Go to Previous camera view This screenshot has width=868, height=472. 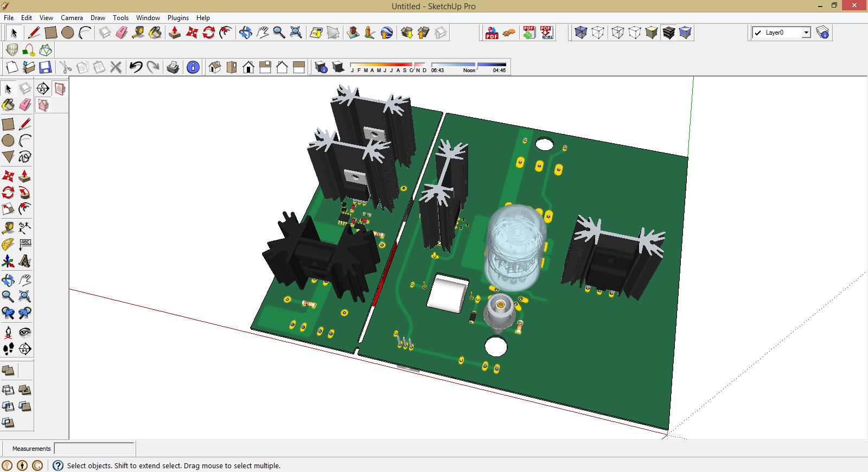(x=8, y=313)
